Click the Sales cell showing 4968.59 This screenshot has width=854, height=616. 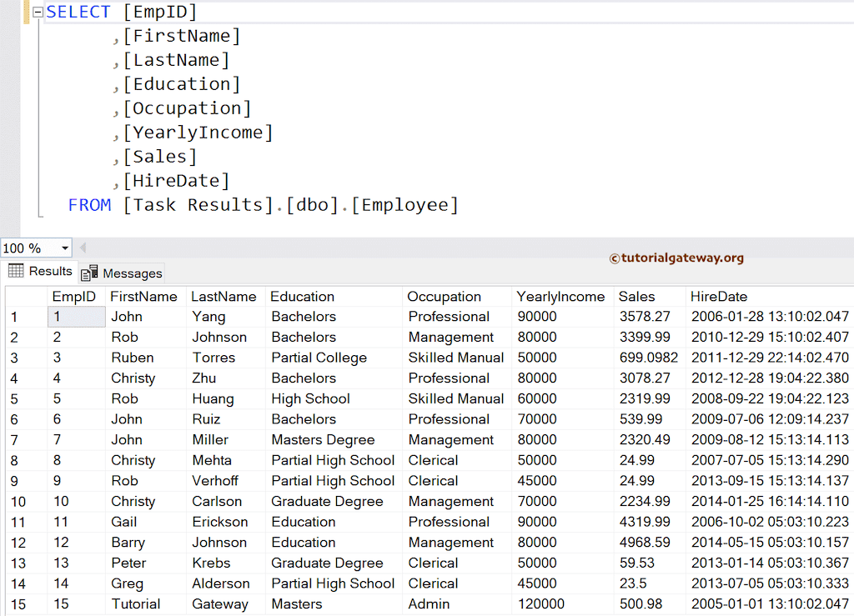tap(645, 543)
